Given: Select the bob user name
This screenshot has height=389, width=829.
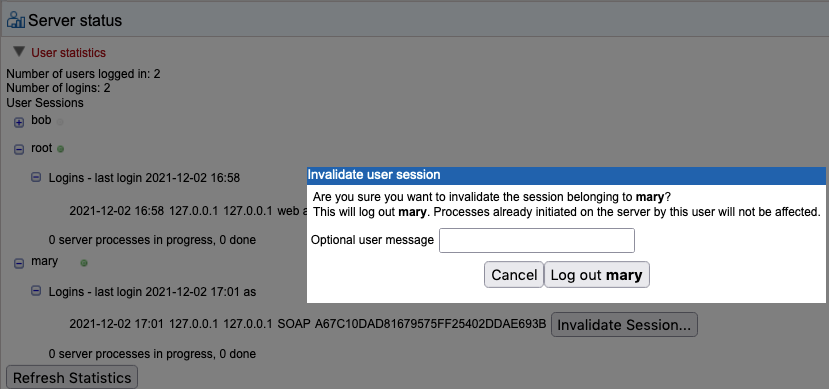Looking at the screenshot, I should (x=41, y=121).
